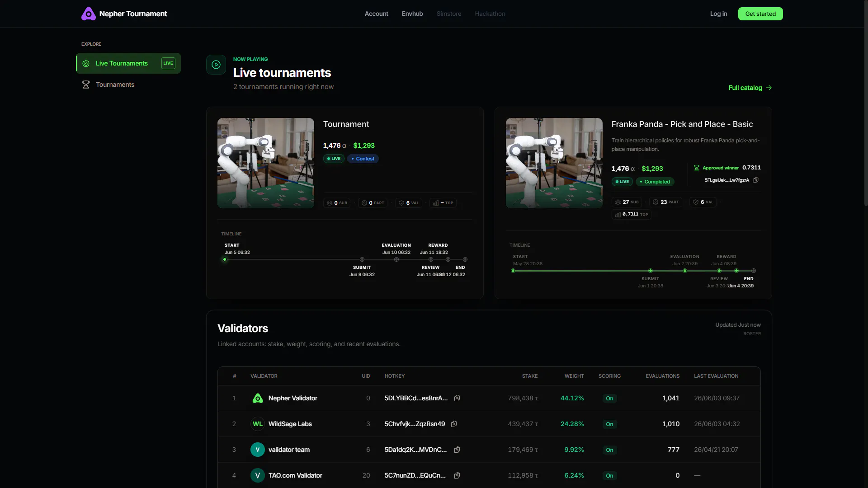868x488 pixels.
Task: Click the Approved winner trophy icon
Action: (697, 168)
